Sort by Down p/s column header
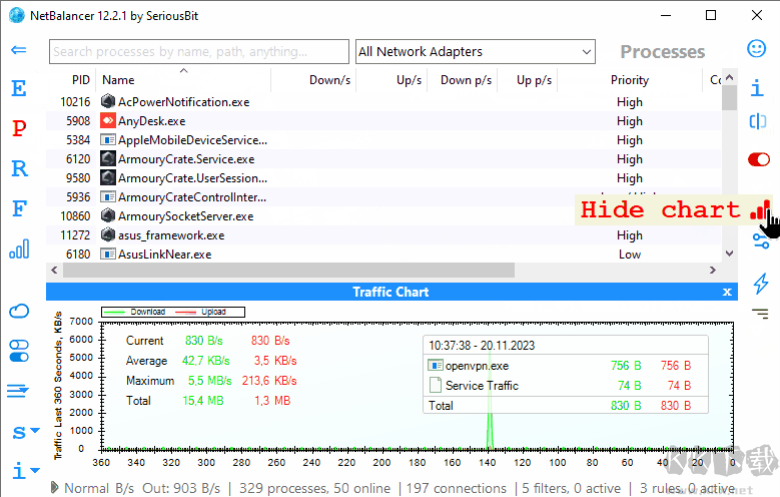The height and width of the screenshot is (497, 780). tap(466, 80)
